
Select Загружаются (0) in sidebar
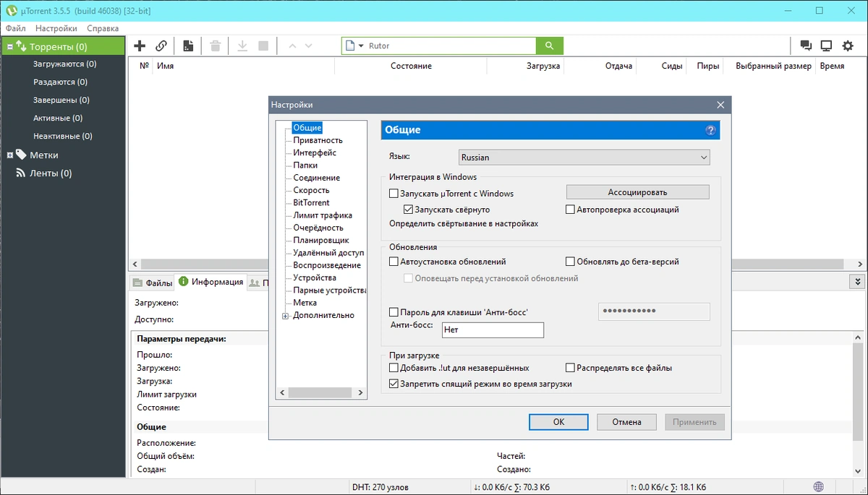click(x=64, y=64)
